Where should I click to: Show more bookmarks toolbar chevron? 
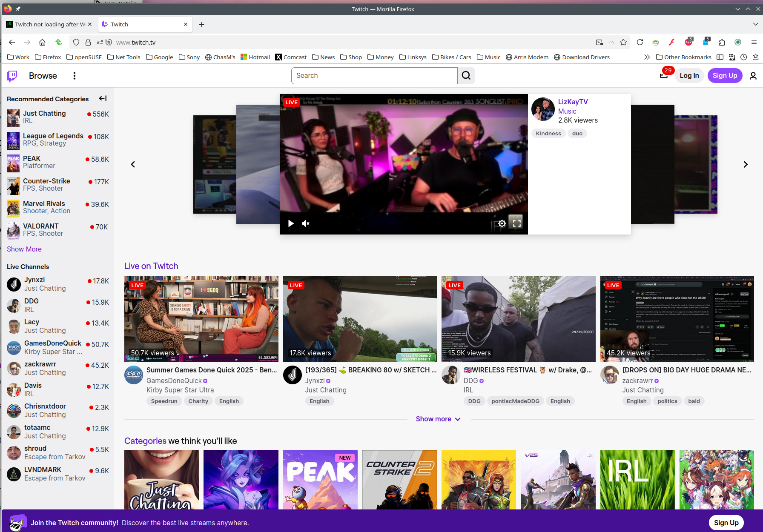coord(647,57)
